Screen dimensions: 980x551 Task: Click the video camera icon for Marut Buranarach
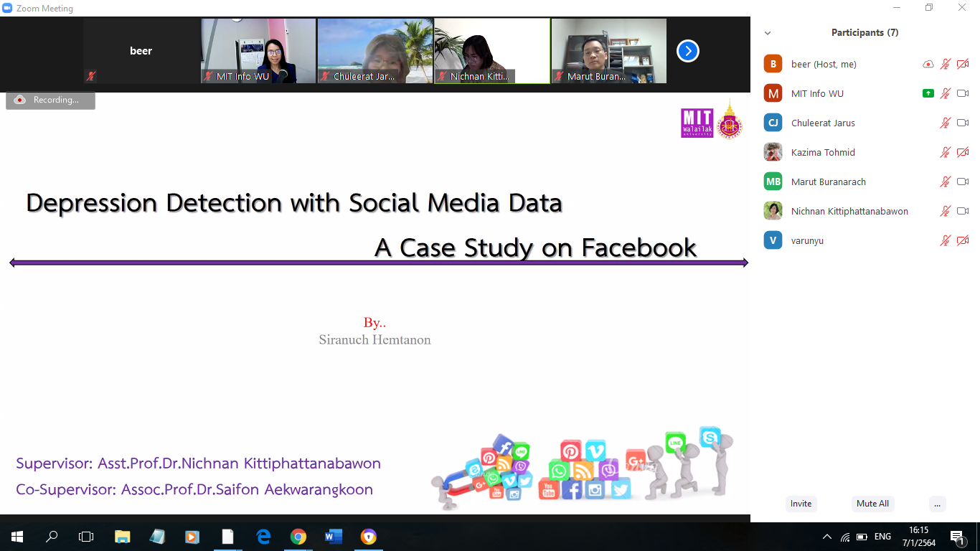(x=963, y=182)
